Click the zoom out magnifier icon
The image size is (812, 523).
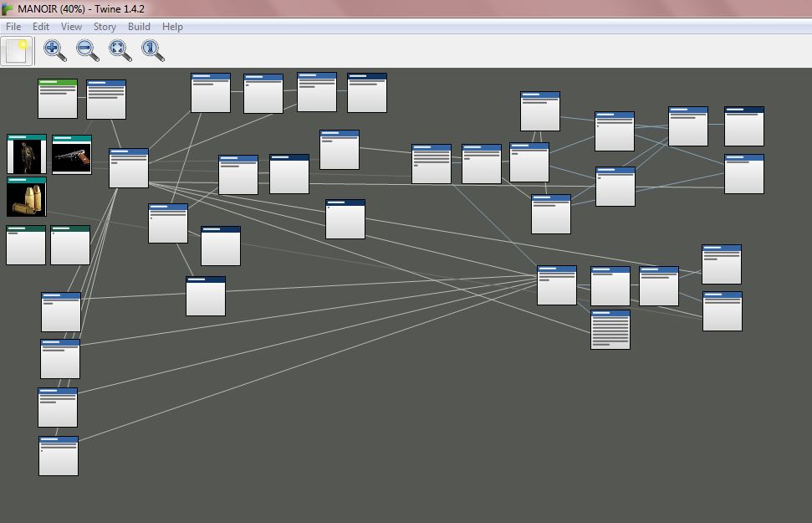87,51
